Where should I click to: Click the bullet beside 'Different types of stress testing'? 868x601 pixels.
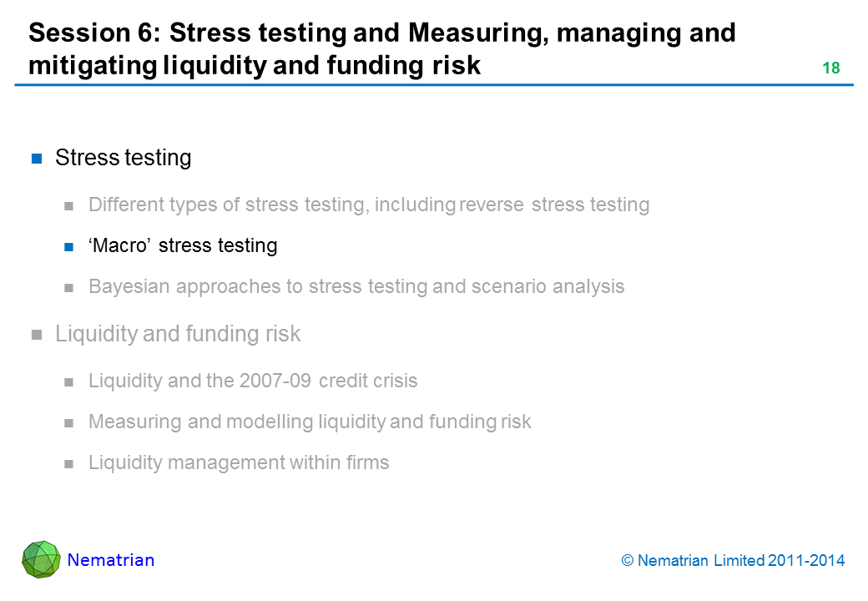pyautogui.click(x=70, y=205)
